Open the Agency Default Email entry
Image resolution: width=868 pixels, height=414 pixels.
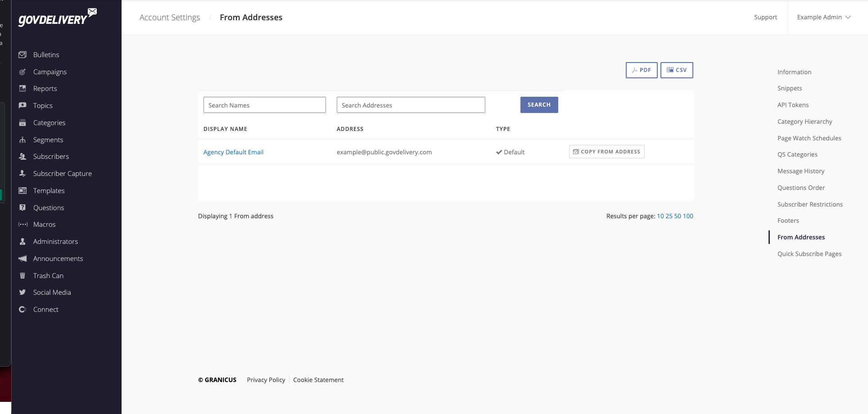(233, 152)
